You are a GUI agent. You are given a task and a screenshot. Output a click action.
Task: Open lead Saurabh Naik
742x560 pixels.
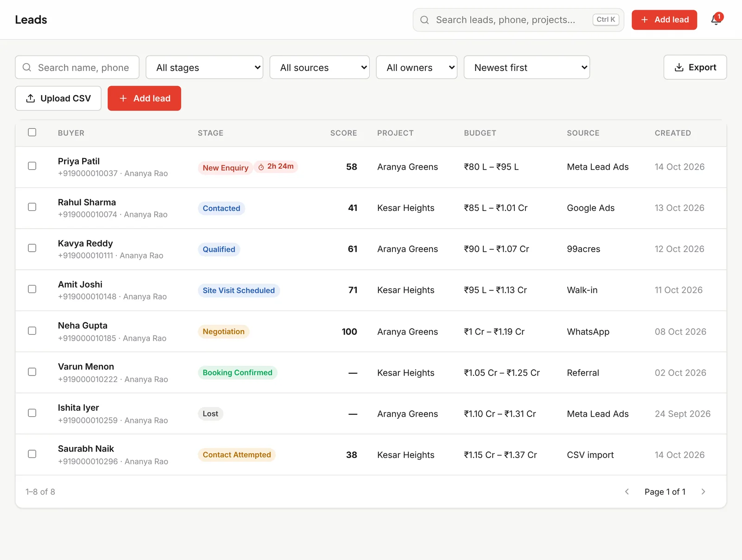(86, 449)
